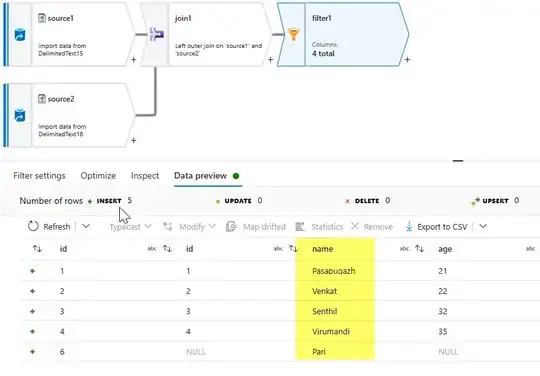This screenshot has height=376, width=540.
Task: Expand the Refresh options chevron
Action: coord(86,226)
